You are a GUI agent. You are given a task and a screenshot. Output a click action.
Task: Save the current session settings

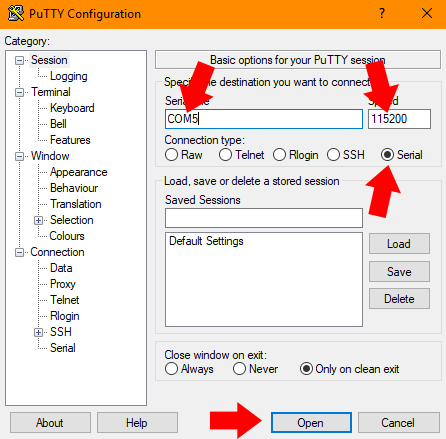point(399,272)
